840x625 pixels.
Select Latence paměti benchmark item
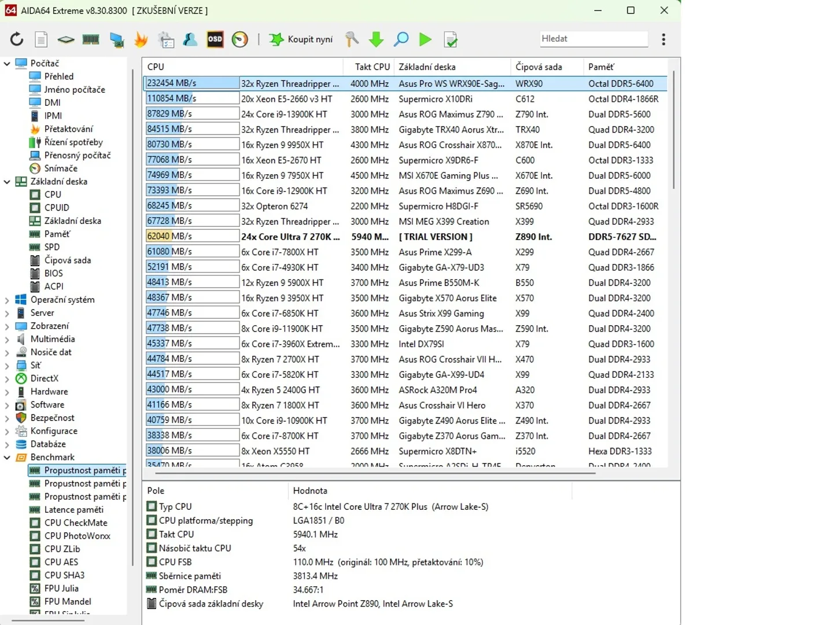[x=74, y=510]
